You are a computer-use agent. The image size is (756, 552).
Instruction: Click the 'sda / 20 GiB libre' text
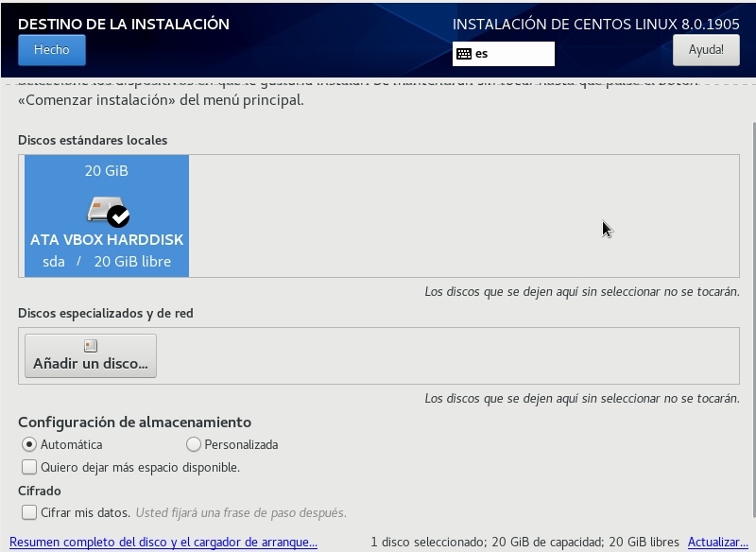[107, 261]
